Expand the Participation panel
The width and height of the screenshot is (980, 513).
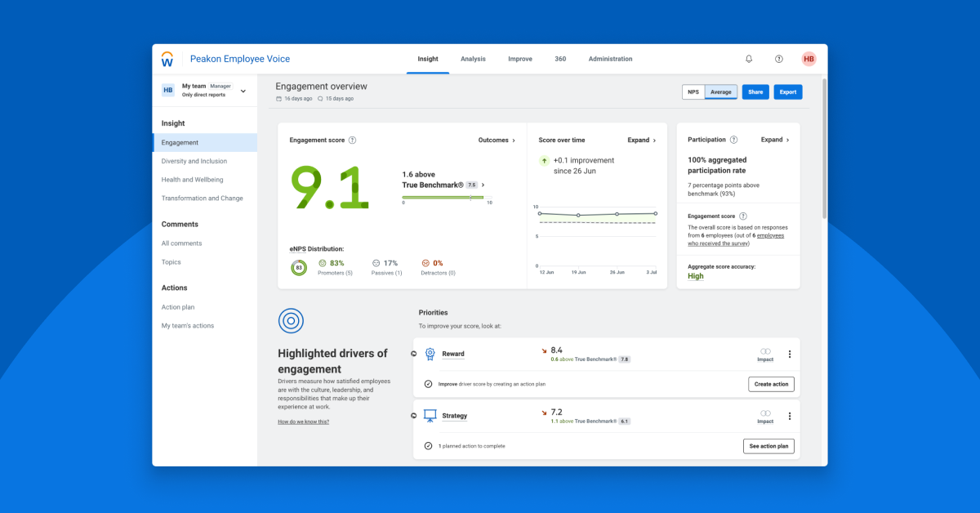(773, 140)
